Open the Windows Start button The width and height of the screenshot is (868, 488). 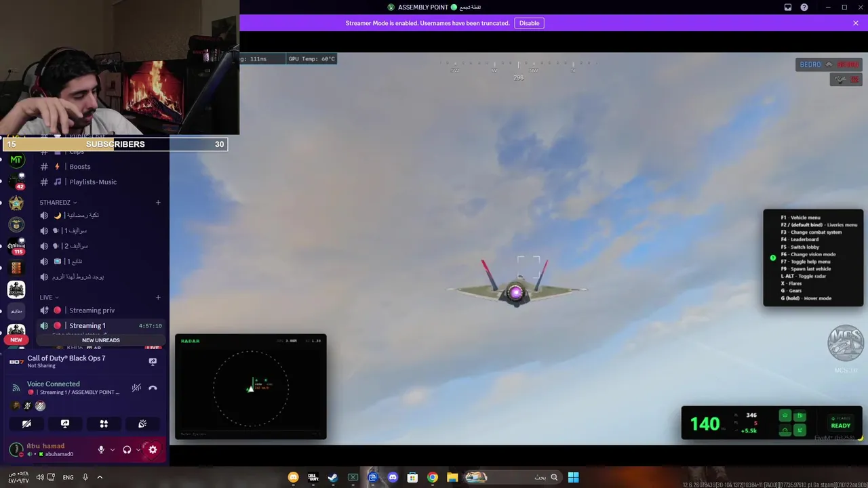click(573, 477)
